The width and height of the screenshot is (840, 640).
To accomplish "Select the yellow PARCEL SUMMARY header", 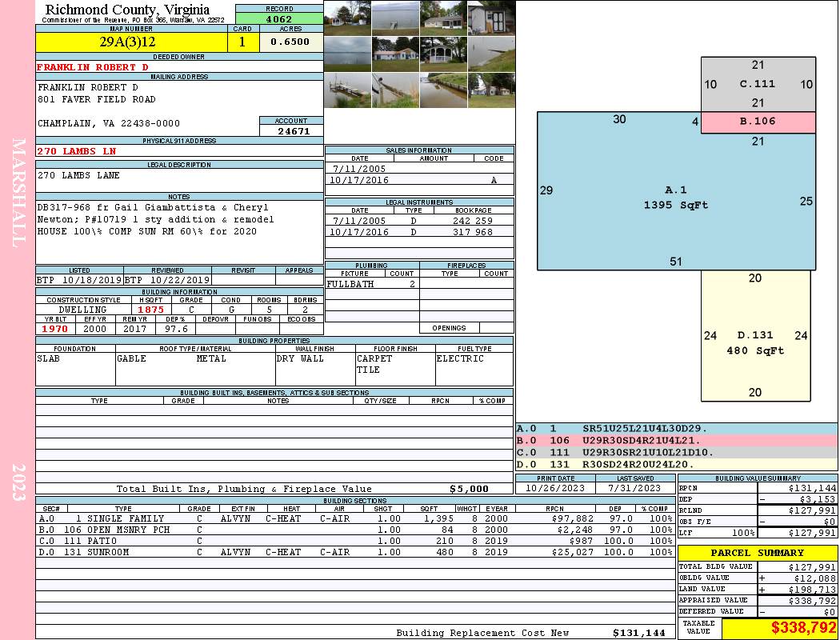I will [757, 553].
